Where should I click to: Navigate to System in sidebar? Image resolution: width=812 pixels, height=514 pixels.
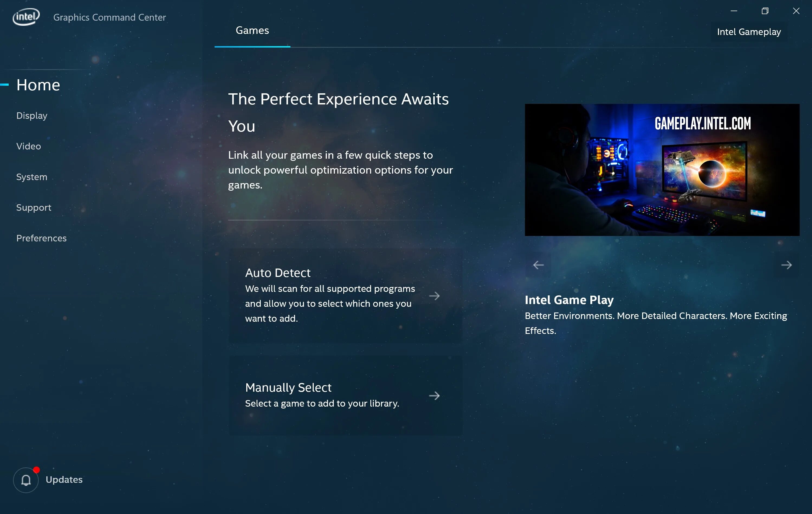click(x=32, y=177)
